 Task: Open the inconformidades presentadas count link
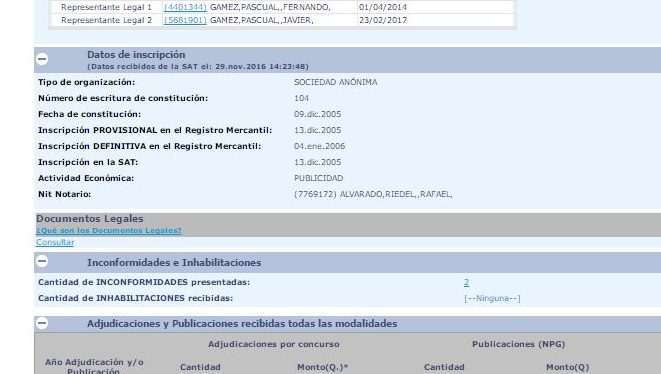coord(466,282)
